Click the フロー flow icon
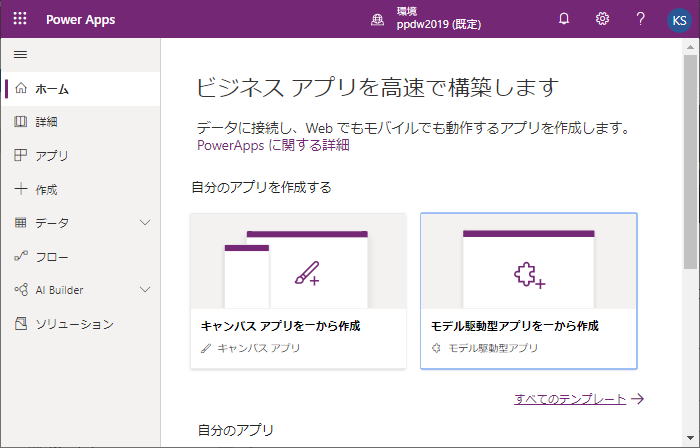700x448 pixels. tap(21, 256)
